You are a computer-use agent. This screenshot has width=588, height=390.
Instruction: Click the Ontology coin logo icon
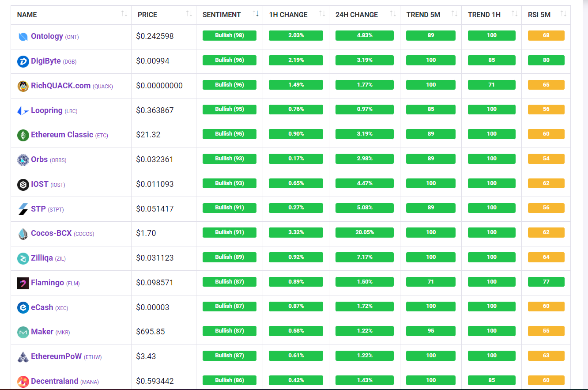click(23, 37)
